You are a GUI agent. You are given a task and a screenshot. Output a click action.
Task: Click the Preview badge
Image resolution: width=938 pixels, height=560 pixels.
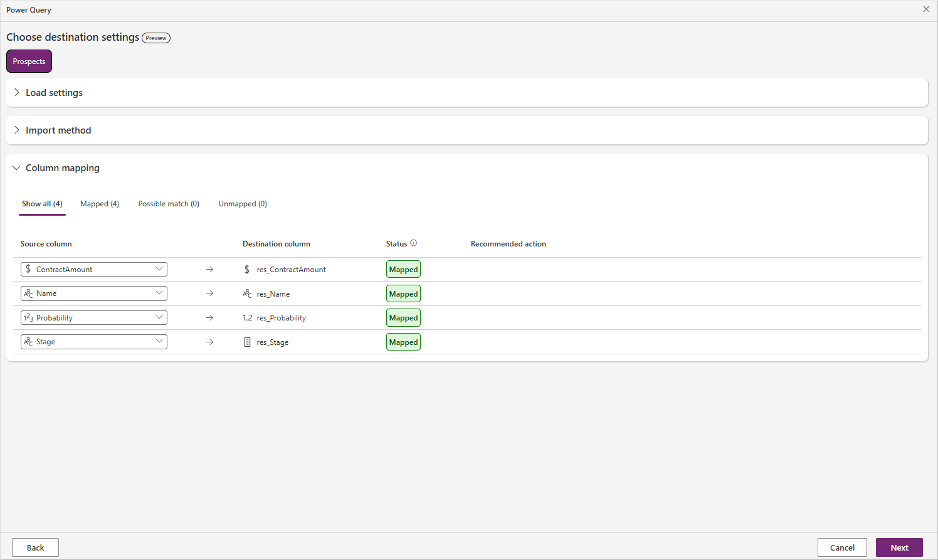(156, 38)
